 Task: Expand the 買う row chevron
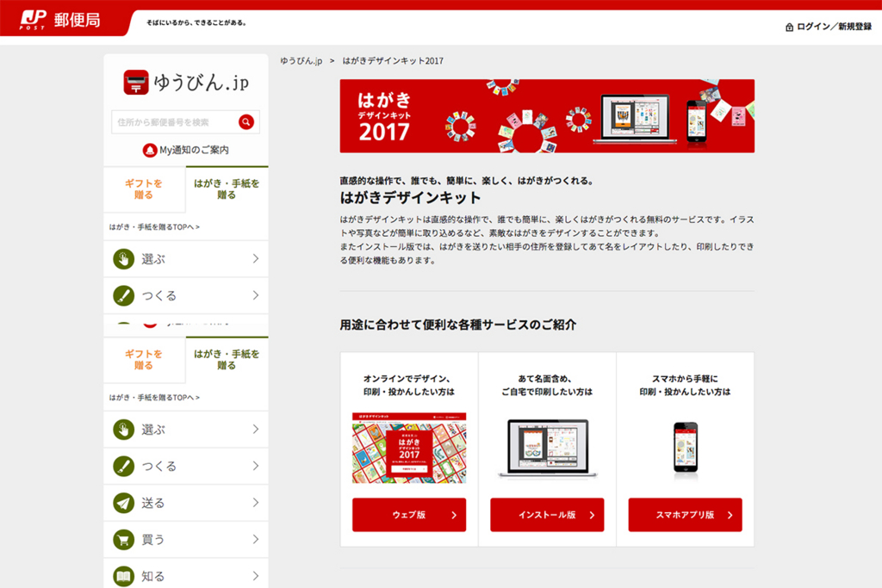256,539
